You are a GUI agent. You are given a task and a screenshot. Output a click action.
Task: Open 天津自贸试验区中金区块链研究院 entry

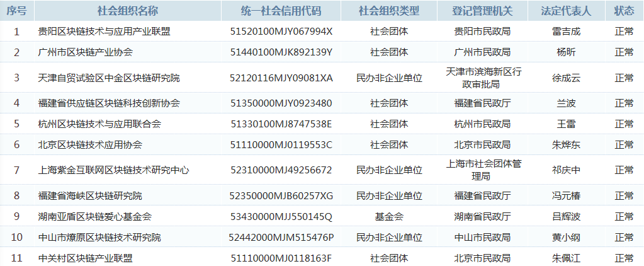click(x=109, y=78)
